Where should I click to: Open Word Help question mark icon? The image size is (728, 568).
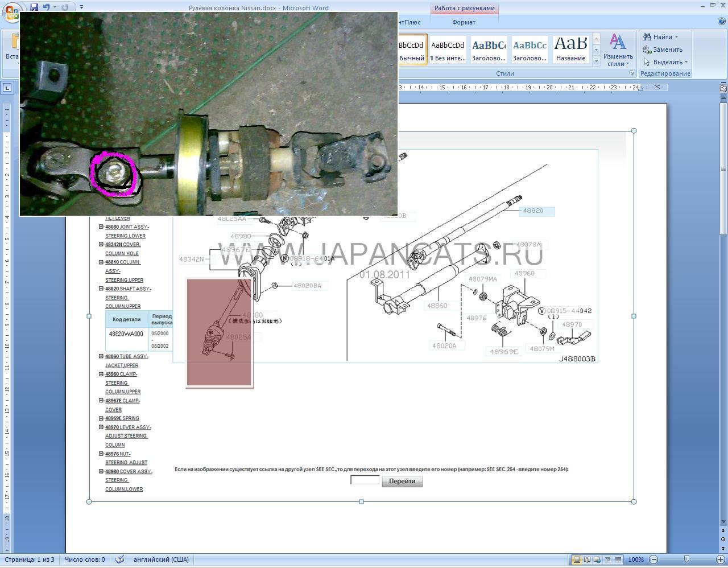[721, 22]
